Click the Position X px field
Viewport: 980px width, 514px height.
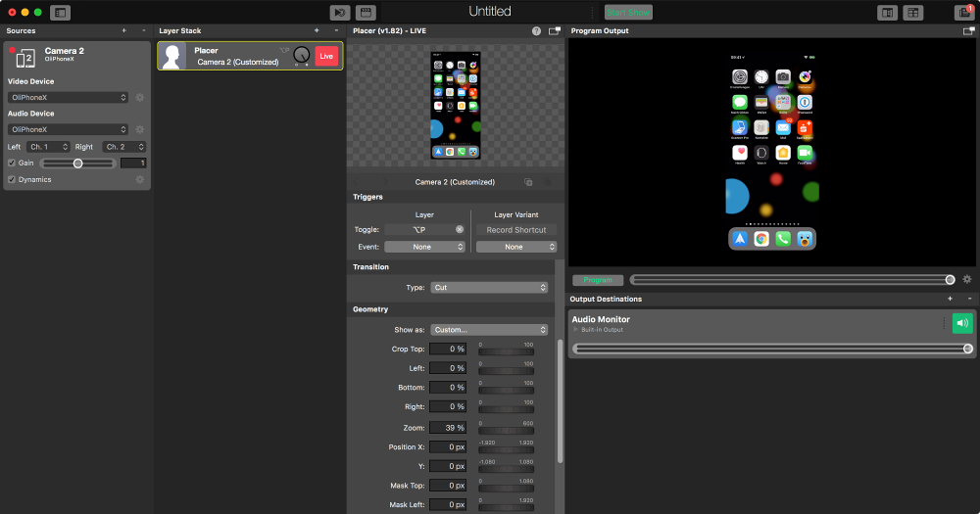coord(448,447)
